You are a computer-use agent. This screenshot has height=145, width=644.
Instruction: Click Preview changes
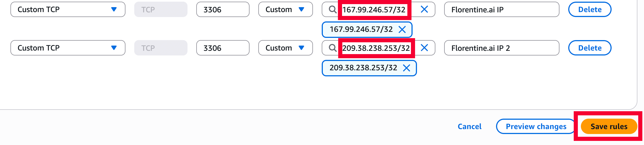pos(536,126)
